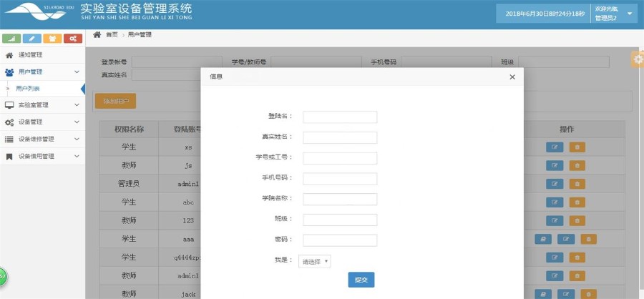
Task: Click the 密码 input field
Action: click(x=340, y=240)
